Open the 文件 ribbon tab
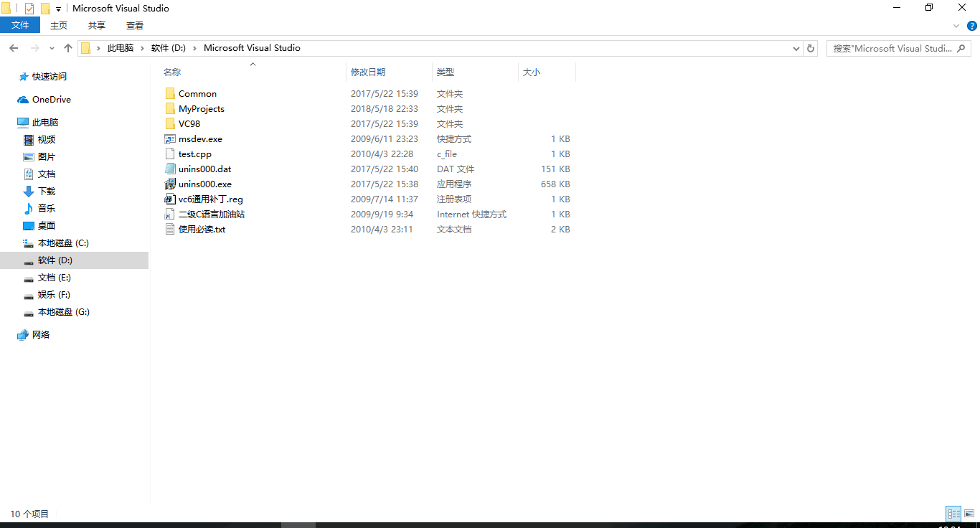980x528 pixels. click(x=20, y=25)
